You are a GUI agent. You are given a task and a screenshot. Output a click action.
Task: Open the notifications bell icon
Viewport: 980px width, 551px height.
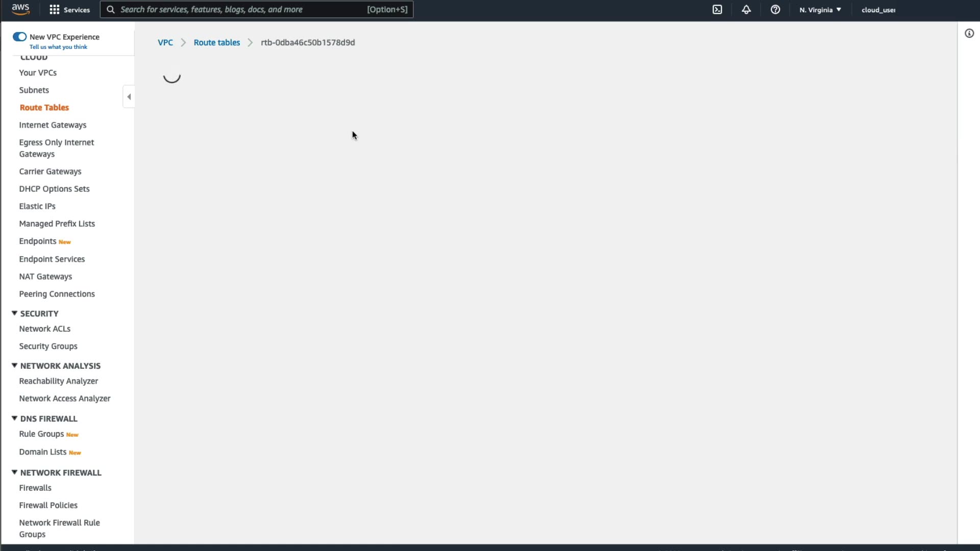[x=746, y=10]
